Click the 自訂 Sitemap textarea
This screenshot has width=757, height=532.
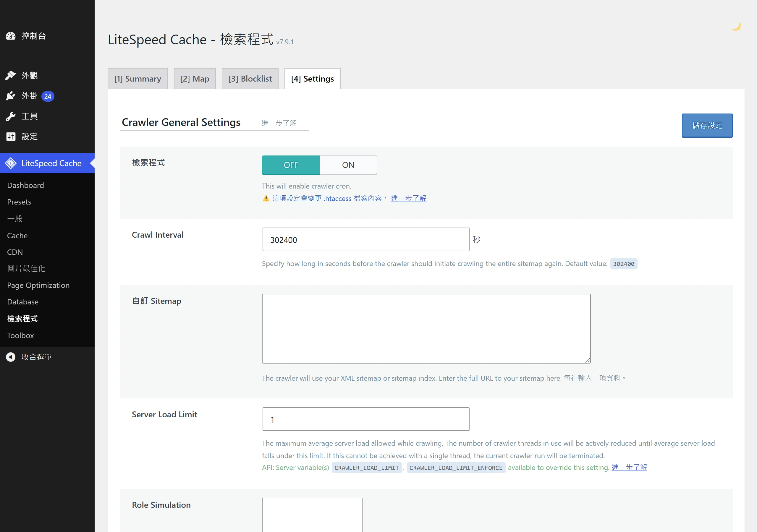(x=426, y=329)
